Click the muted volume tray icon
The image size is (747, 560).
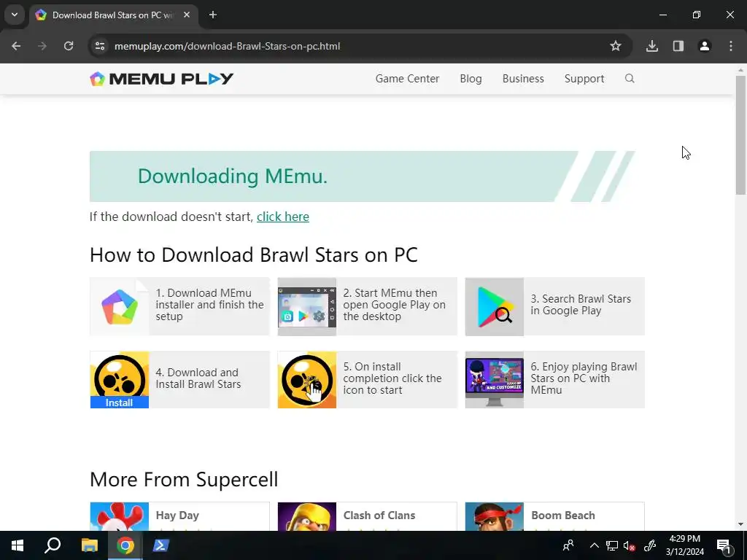(630, 545)
